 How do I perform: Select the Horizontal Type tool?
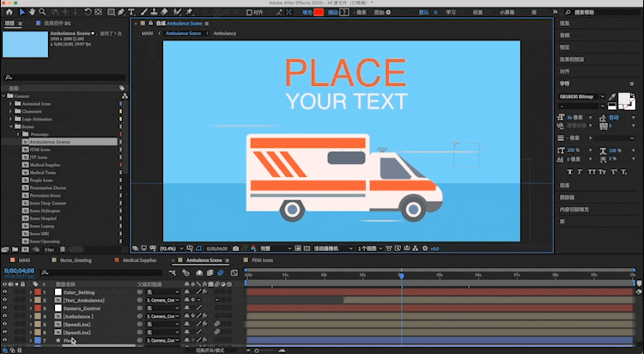(x=131, y=13)
